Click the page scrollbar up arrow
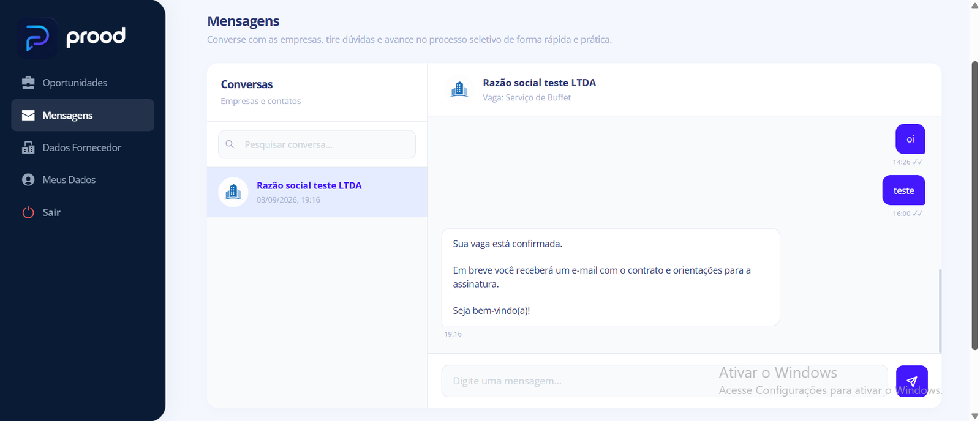This screenshot has height=421, width=980. [975, 5]
